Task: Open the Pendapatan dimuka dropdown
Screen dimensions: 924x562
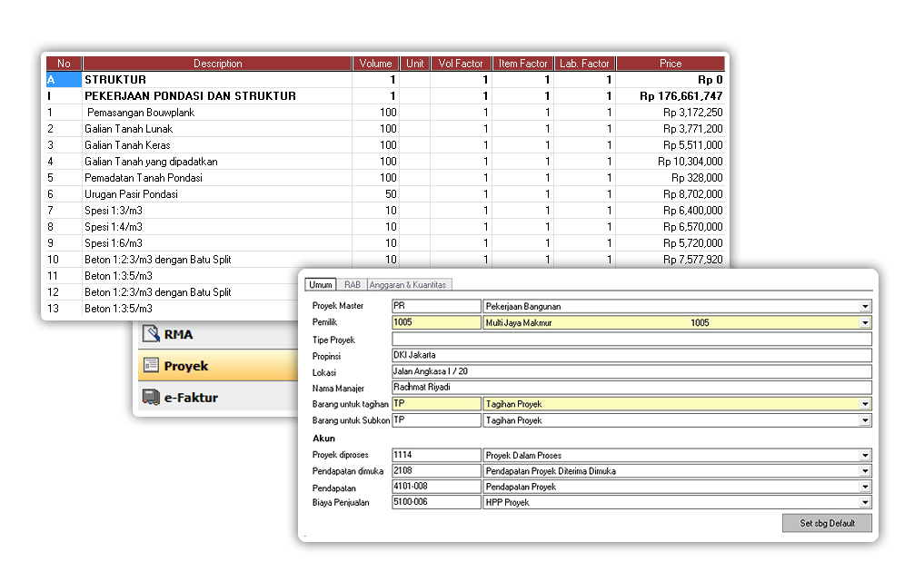Action: coord(863,470)
